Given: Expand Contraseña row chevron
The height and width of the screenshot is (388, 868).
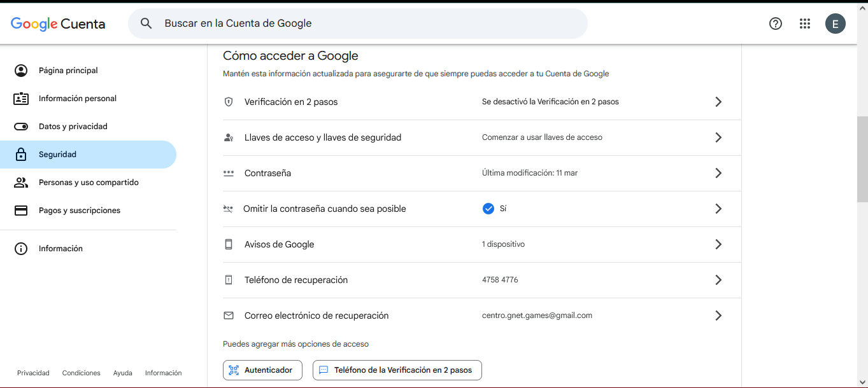Looking at the screenshot, I should point(718,173).
